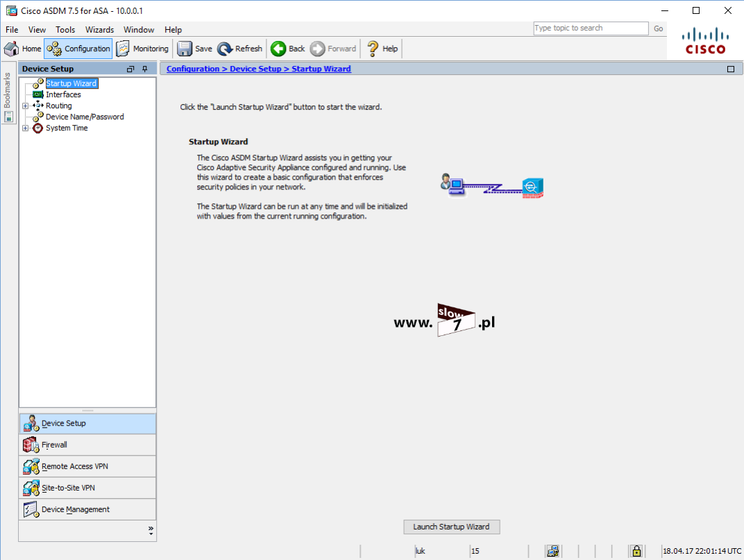Open Device Setup section
Screen dimensions: 744x560
tap(87, 423)
